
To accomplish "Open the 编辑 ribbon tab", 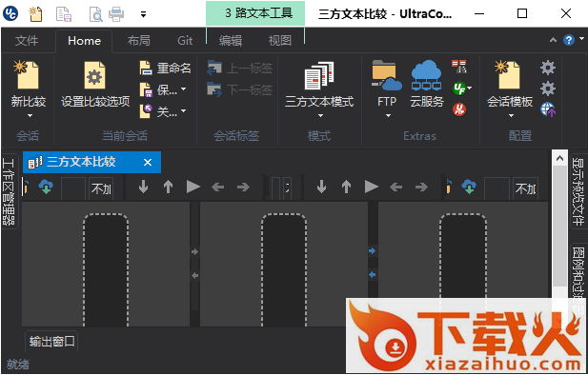I will (x=231, y=41).
